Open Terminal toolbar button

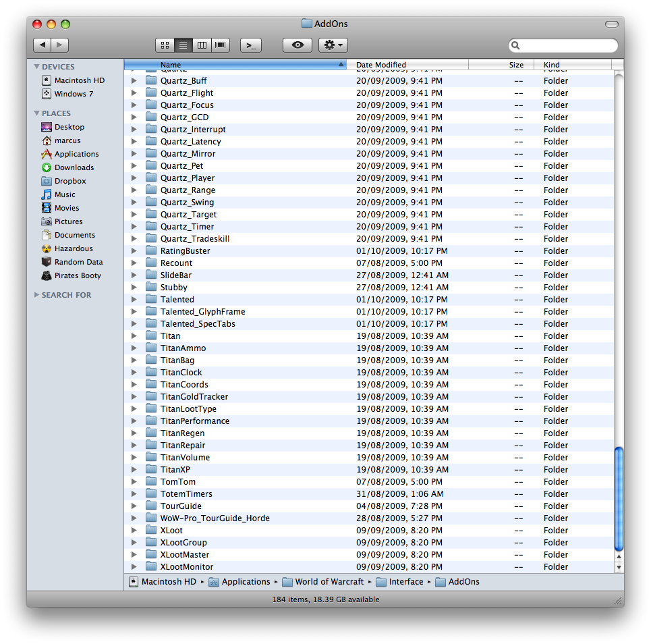click(251, 45)
